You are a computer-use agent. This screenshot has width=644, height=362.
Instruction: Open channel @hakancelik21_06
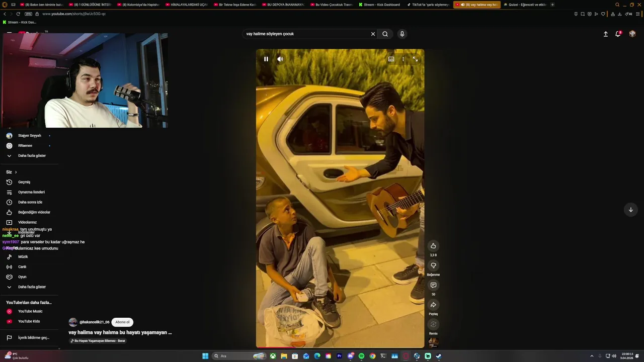94,322
